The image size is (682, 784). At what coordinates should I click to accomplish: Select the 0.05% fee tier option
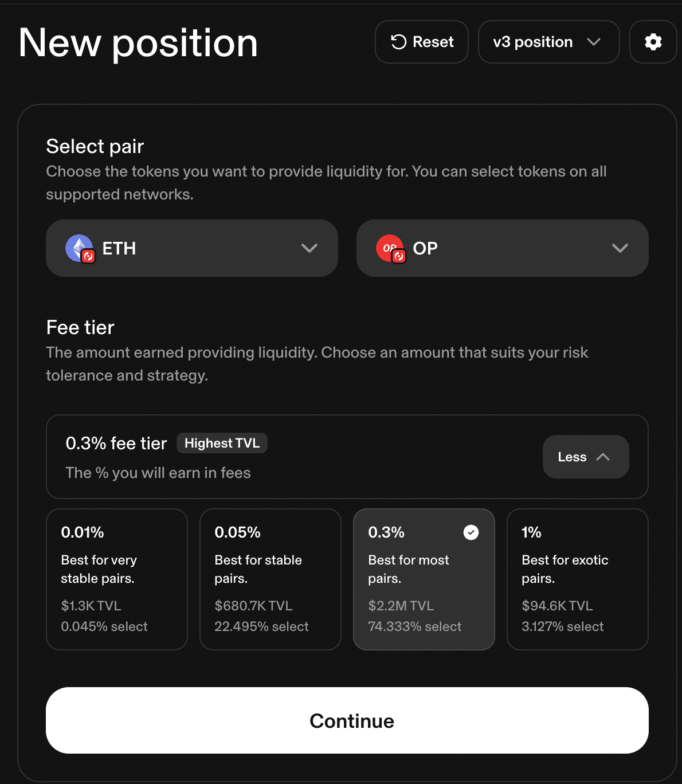[x=270, y=579]
